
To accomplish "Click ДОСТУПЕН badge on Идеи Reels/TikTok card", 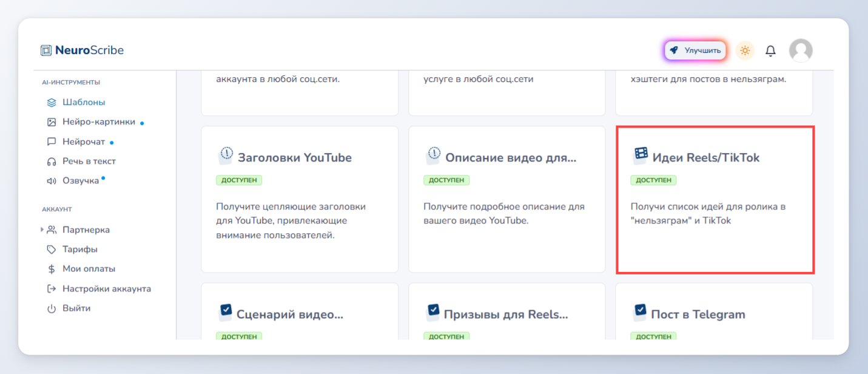I will [x=653, y=180].
